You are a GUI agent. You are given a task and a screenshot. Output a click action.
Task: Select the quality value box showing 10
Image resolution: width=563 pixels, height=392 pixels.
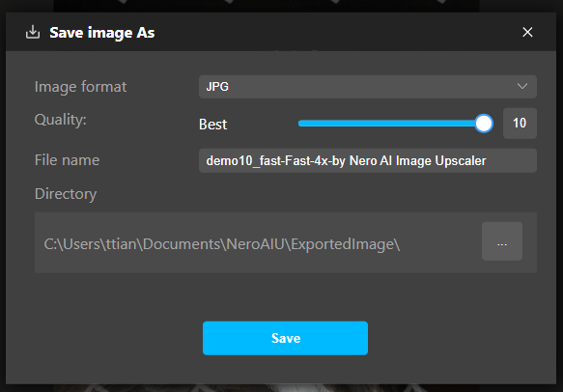point(520,124)
